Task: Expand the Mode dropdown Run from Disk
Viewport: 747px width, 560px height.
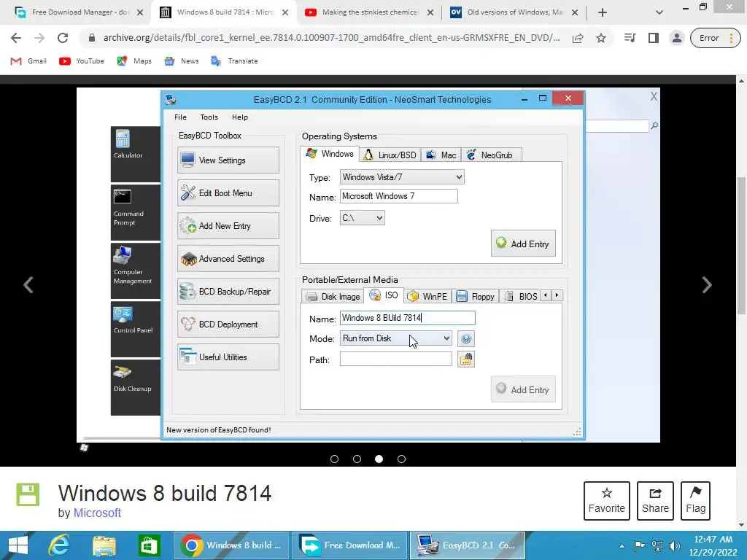Action: pyautogui.click(x=396, y=338)
